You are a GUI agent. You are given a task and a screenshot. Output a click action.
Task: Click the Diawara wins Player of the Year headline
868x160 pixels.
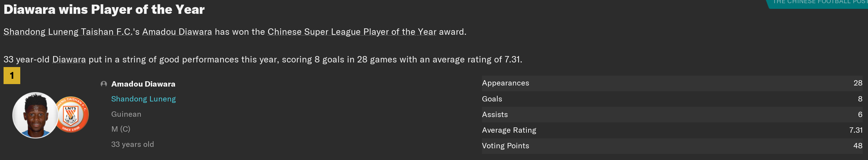pyautogui.click(x=104, y=10)
